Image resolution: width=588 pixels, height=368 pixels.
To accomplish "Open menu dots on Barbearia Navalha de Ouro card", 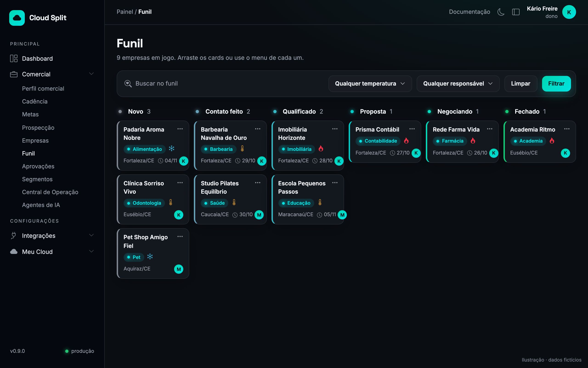I will coord(257,129).
